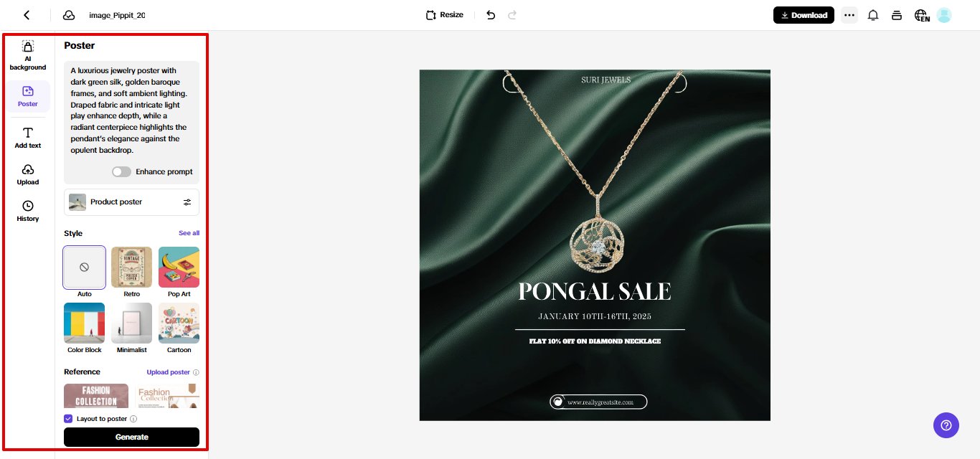980x459 pixels.
Task: Open notifications bell icon
Action: [873, 15]
